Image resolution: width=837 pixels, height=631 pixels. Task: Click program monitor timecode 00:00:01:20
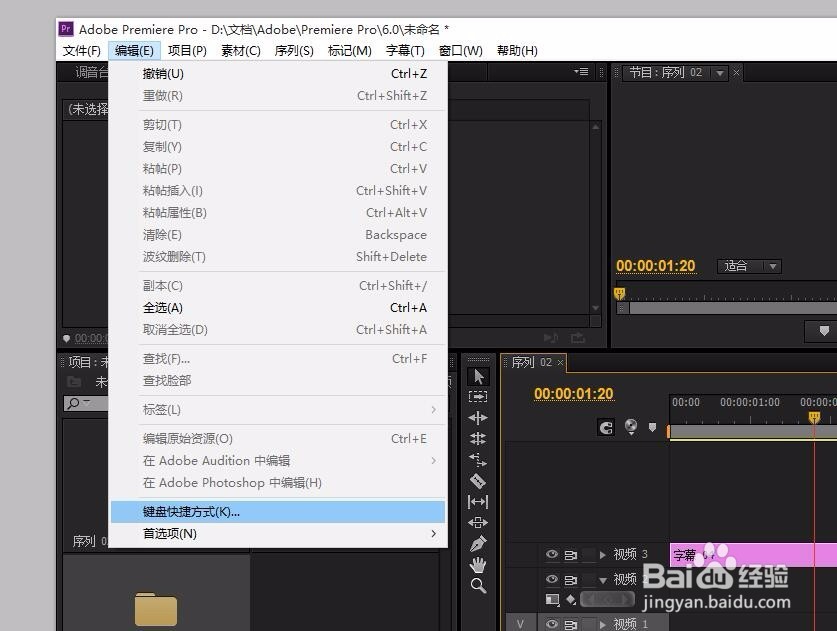tap(656, 266)
